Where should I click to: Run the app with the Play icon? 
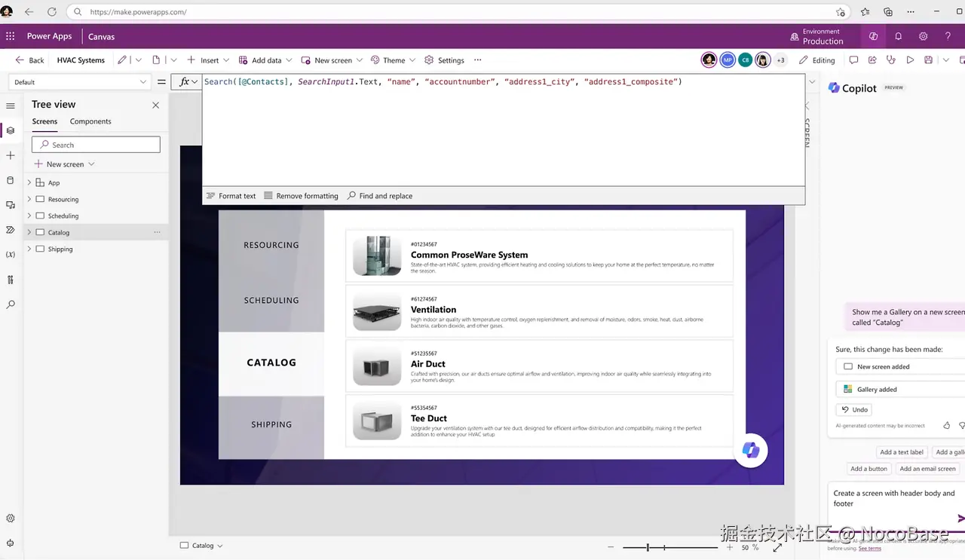pyautogui.click(x=909, y=60)
